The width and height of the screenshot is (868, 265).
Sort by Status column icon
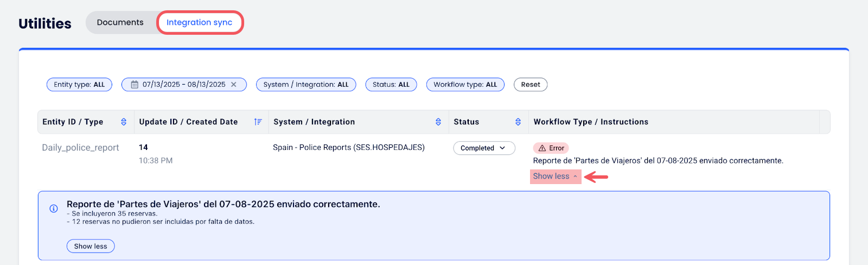coord(518,122)
